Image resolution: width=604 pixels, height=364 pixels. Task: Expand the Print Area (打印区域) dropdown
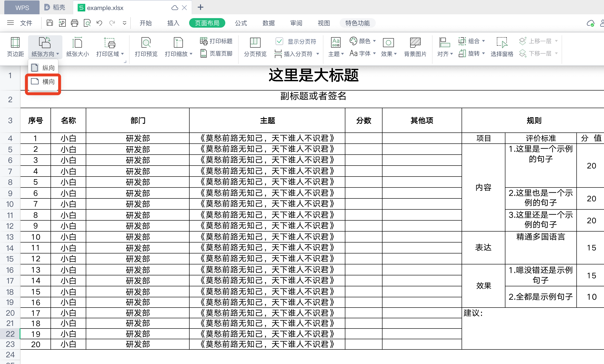coord(122,54)
